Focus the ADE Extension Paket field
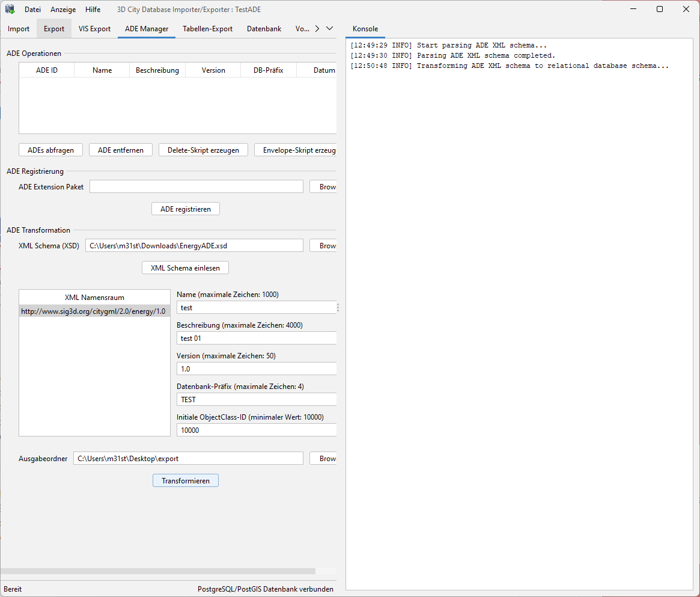The height and width of the screenshot is (597, 700). tap(196, 186)
